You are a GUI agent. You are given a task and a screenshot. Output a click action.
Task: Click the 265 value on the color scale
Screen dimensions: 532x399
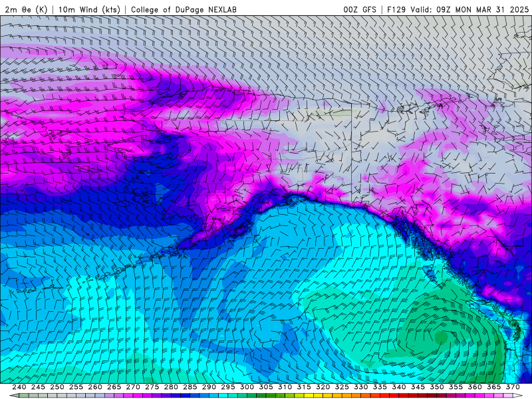[114, 387]
